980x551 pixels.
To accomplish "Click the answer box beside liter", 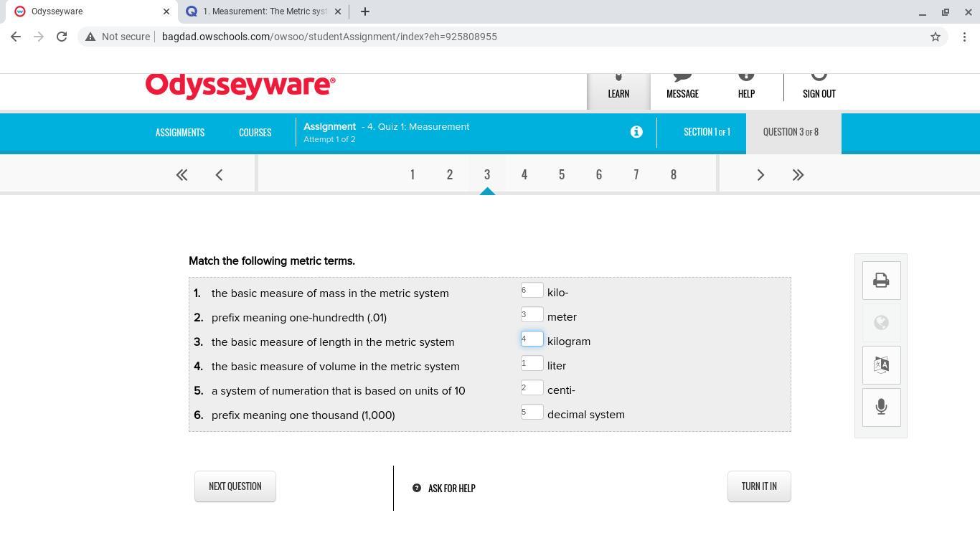I will (x=532, y=364).
